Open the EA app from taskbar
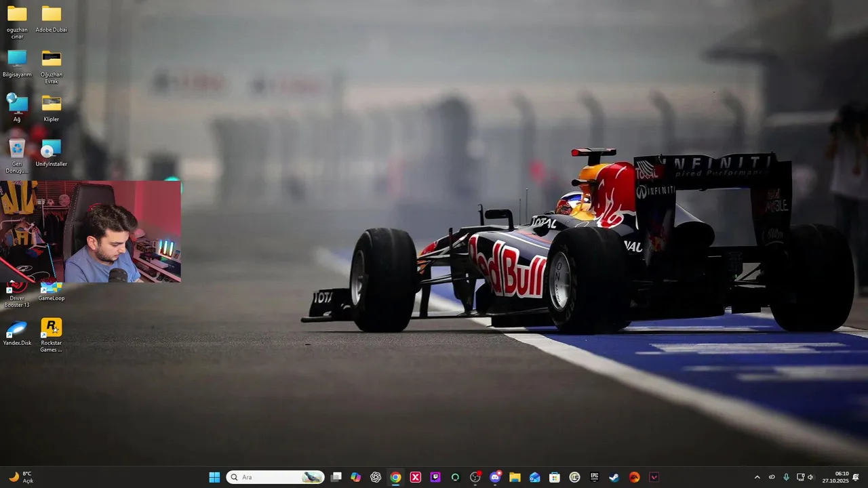Image resolution: width=868 pixels, height=488 pixels. coord(634,477)
